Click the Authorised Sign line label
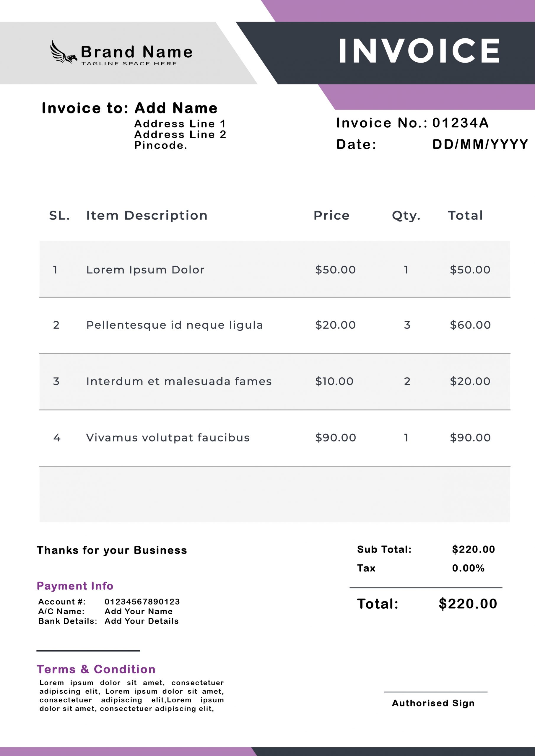This screenshot has height=756, width=535. click(433, 703)
